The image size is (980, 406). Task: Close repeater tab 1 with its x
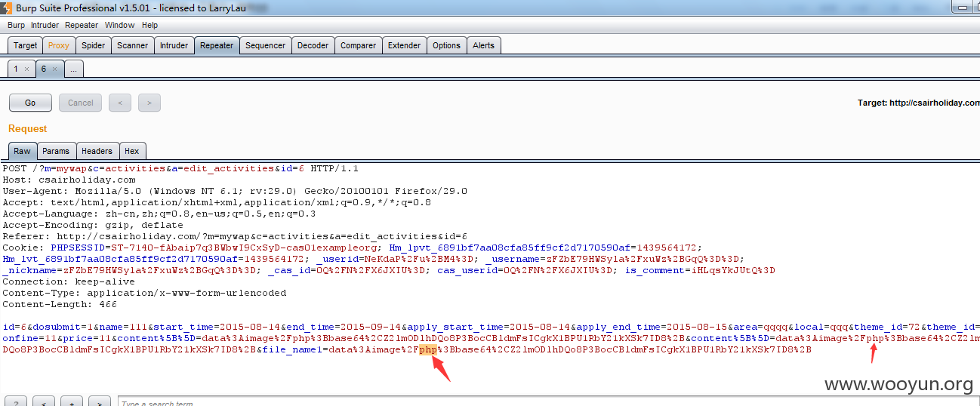26,69
